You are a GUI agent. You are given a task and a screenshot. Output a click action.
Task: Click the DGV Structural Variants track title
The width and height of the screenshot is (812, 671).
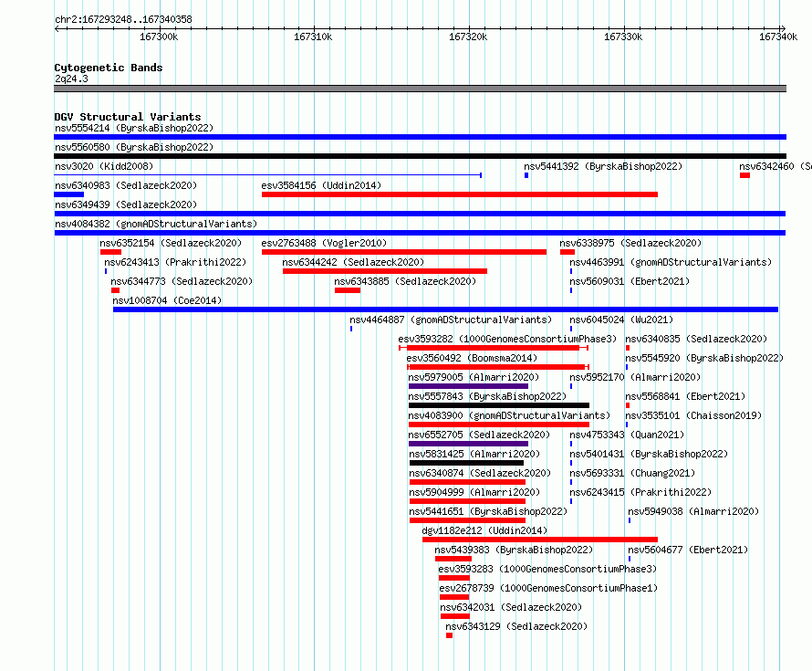pos(128,117)
